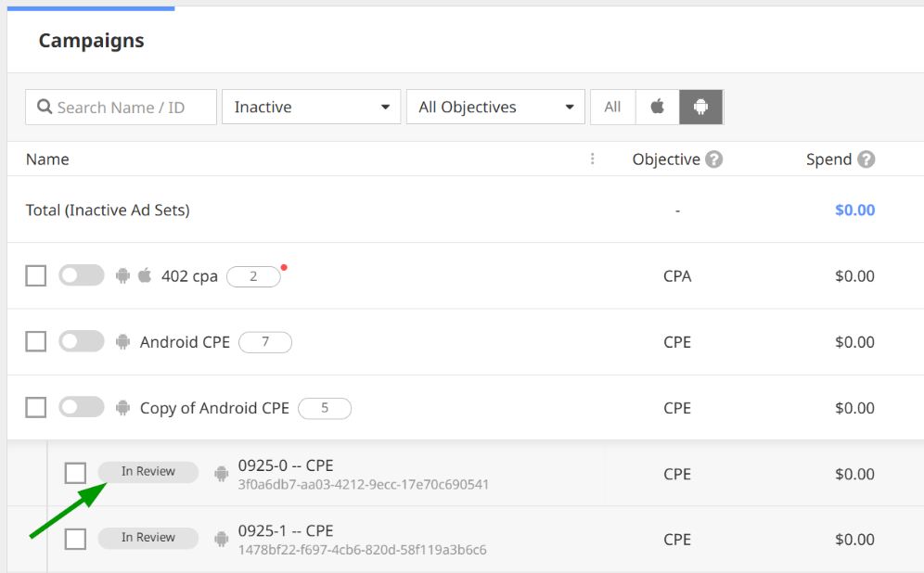Click the Search Name / ID field
This screenshot has height=573, width=924.
point(130,108)
